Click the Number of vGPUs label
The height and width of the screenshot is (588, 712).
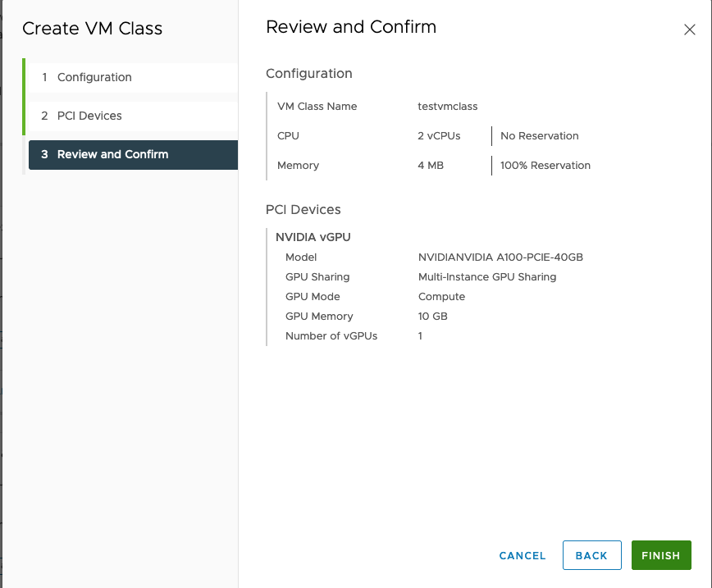[x=331, y=335]
